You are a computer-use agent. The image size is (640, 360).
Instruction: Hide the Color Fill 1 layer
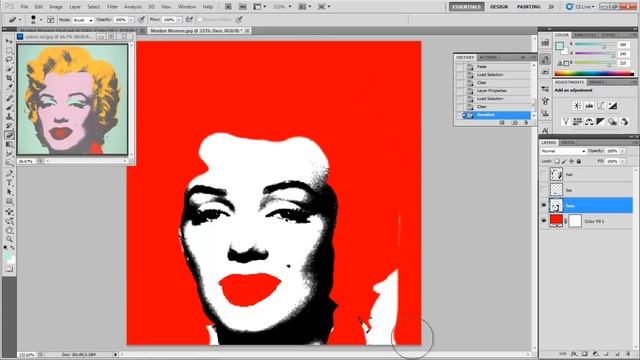[544, 221]
